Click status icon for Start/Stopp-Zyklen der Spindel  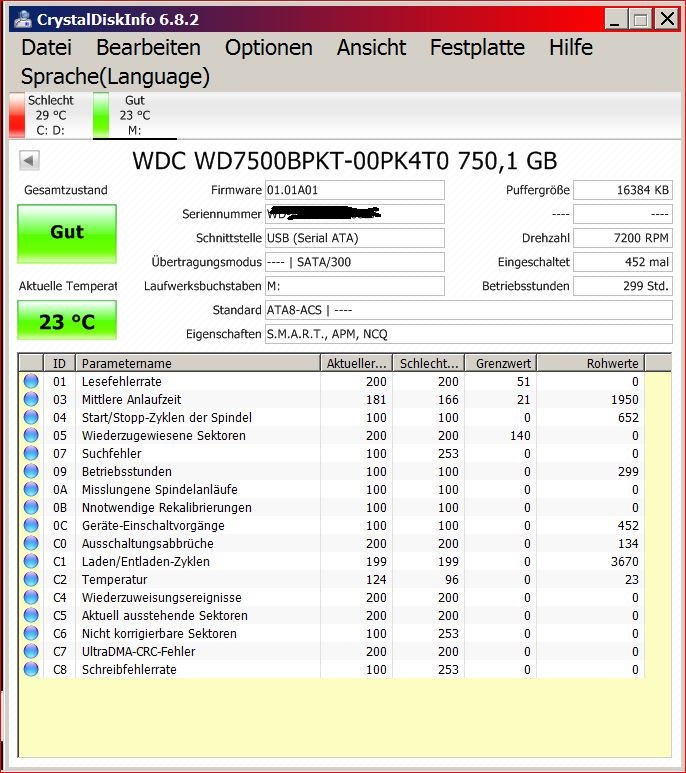pyautogui.click(x=31, y=417)
